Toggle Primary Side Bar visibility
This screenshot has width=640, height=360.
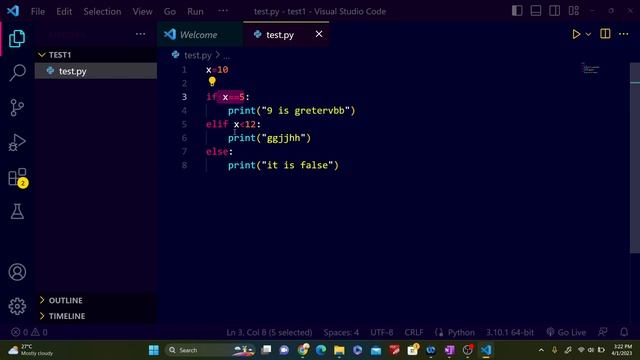[x=517, y=11]
